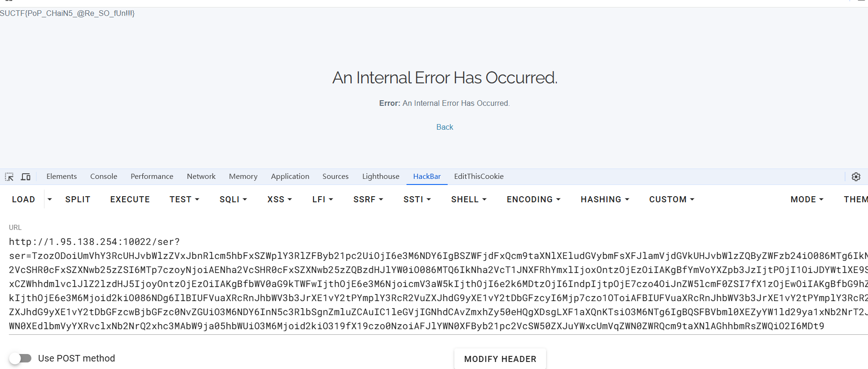Toggle the device toolbar icon

[x=26, y=177]
